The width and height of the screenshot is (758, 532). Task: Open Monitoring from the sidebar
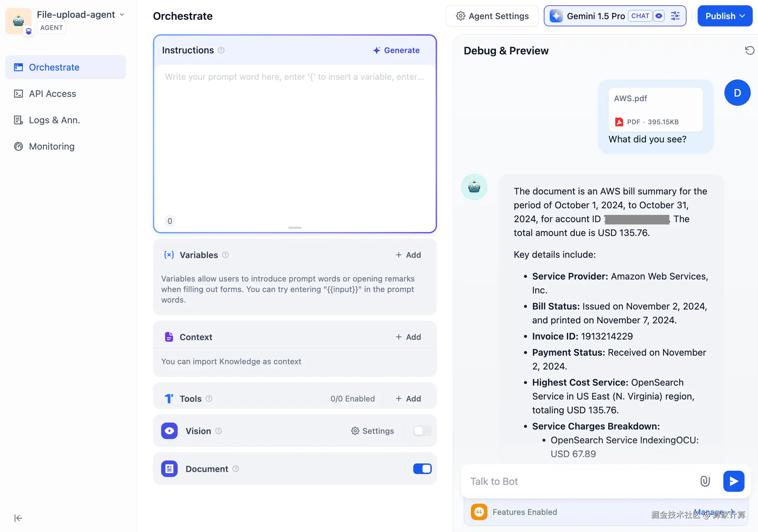pyautogui.click(x=51, y=146)
